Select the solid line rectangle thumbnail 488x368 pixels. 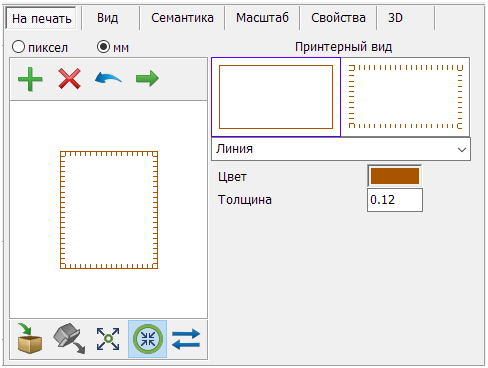[276, 97]
